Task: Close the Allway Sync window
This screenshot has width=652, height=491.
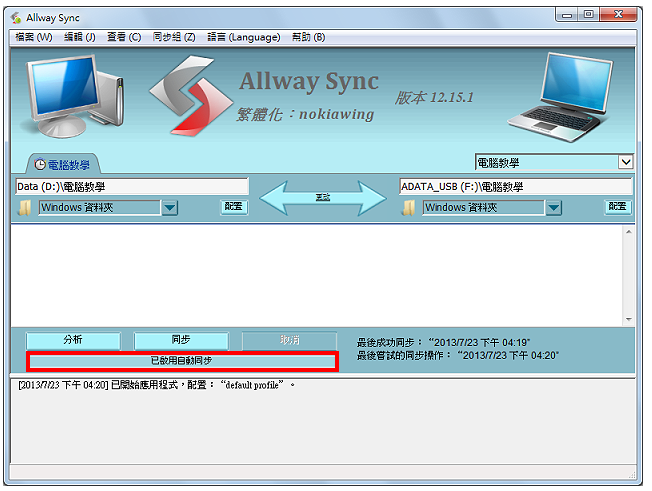Action: pyautogui.click(x=618, y=15)
